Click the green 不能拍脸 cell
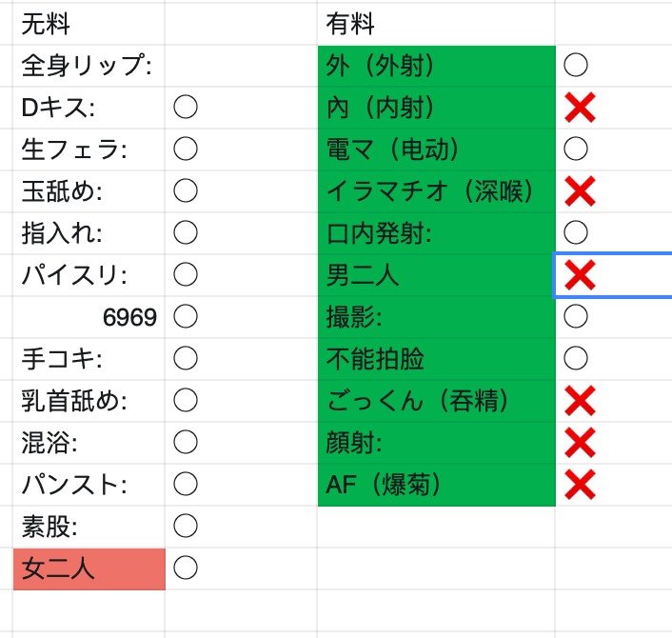The image size is (672, 638). (436, 358)
